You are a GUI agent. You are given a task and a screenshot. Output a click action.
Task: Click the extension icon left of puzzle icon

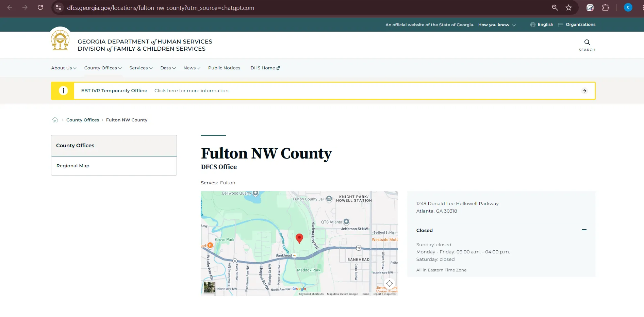pos(590,7)
